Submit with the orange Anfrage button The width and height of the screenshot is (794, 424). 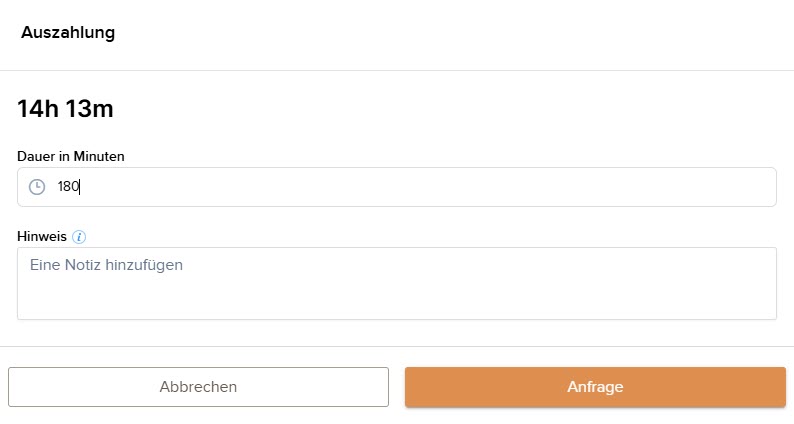coord(595,387)
